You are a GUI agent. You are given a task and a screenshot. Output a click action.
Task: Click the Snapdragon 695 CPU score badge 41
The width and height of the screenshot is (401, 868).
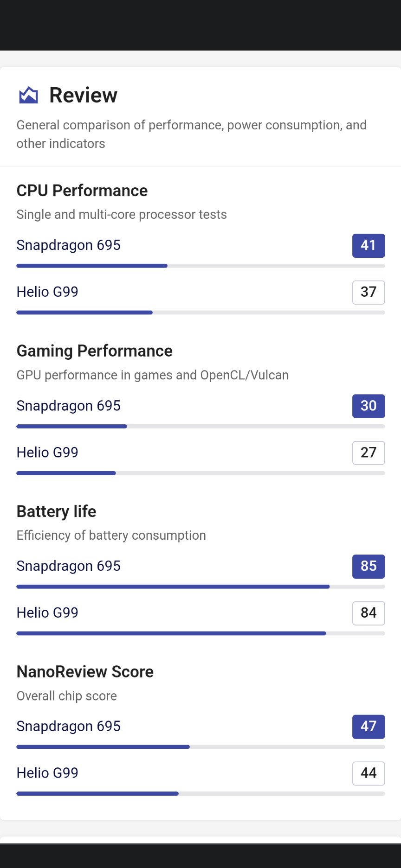369,245
